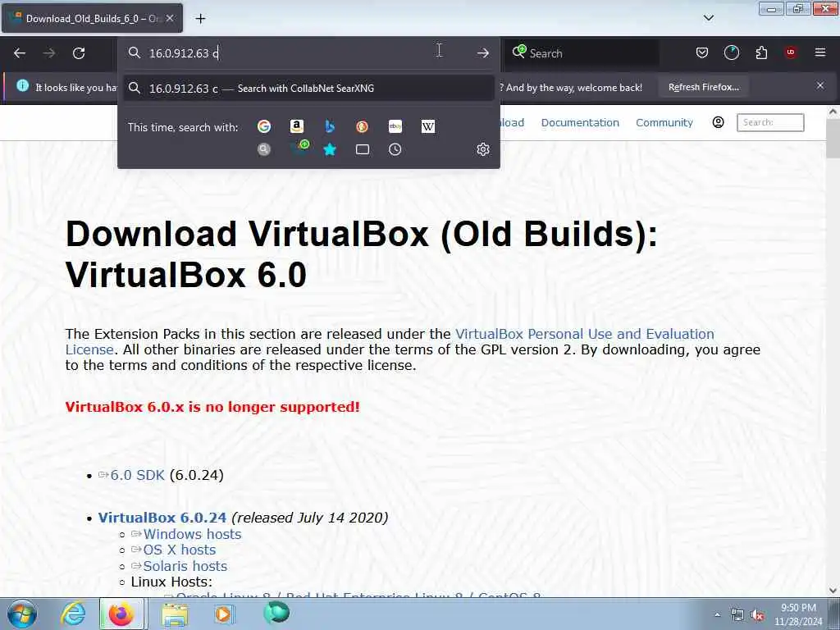
Task: Select the Download_Old_Builds_6_0 tab
Action: [92, 18]
